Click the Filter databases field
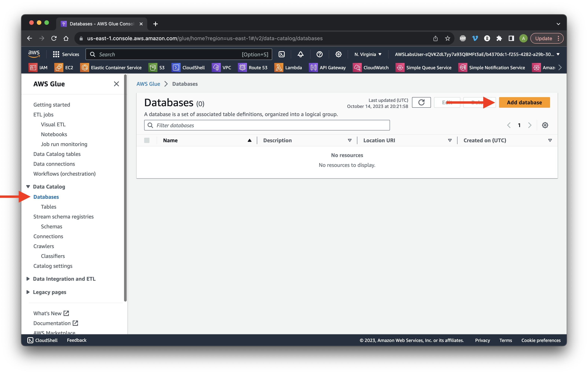The width and height of the screenshot is (588, 374). [267, 125]
